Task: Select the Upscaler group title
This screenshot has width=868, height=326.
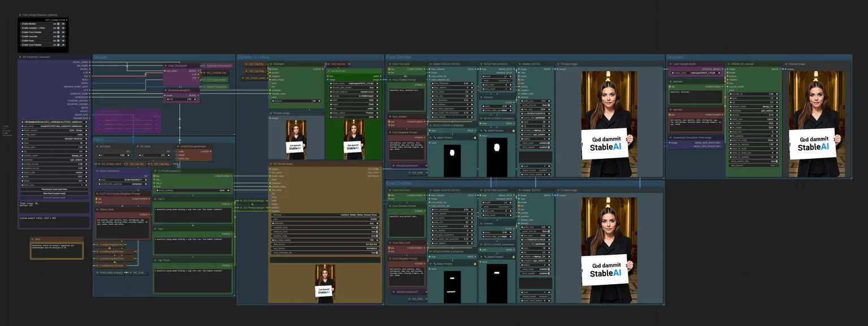Action: coord(675,57)
